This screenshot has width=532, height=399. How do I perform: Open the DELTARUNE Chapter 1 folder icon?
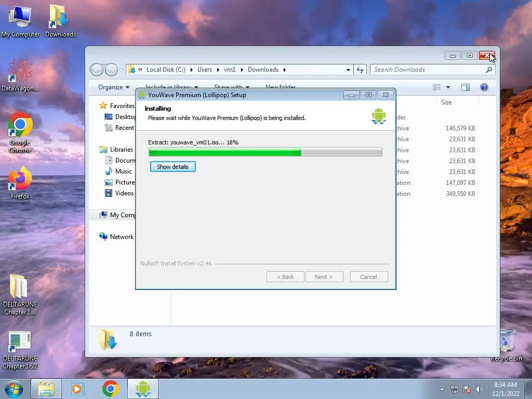20,295
